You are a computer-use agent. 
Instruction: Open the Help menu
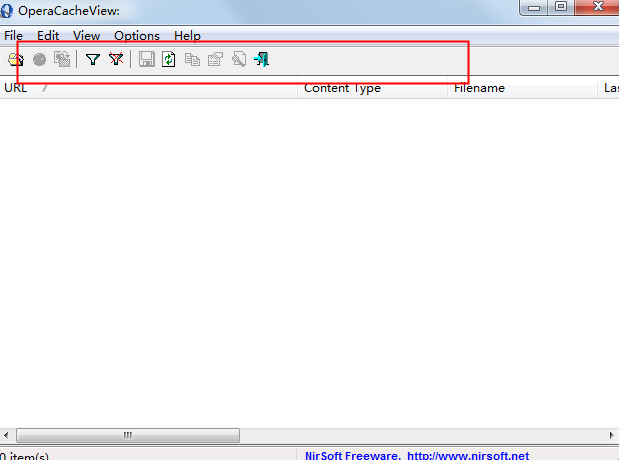[187, 36]
